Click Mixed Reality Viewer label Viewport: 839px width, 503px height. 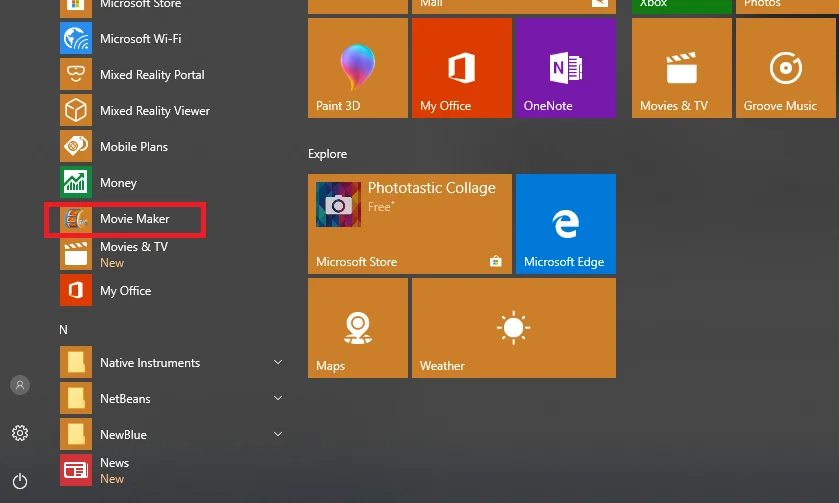click(x=155, y=111)
